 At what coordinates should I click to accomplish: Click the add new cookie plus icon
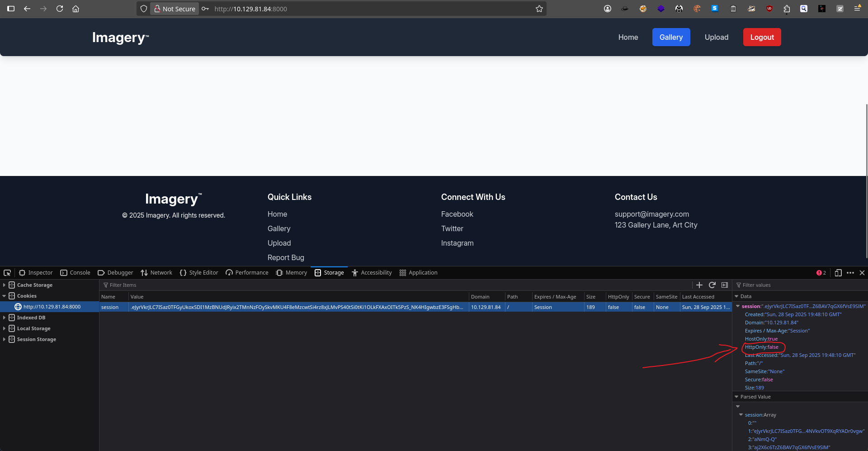[x=699, y=285]
